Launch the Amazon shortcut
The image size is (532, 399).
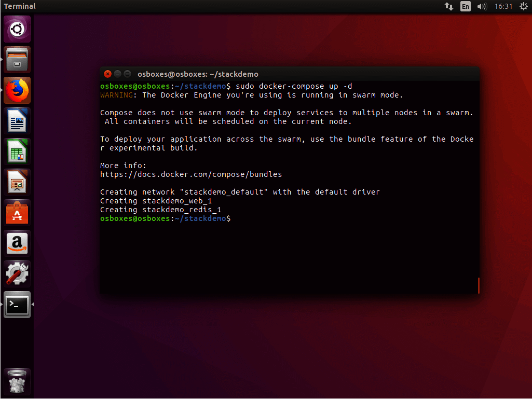click(17, 243)
